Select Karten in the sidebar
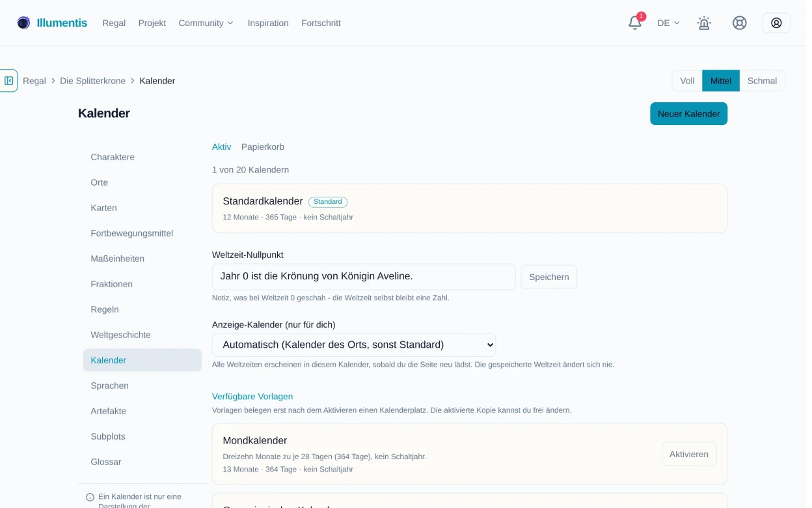Screen dimensions: 812x508 coord(142,208)
